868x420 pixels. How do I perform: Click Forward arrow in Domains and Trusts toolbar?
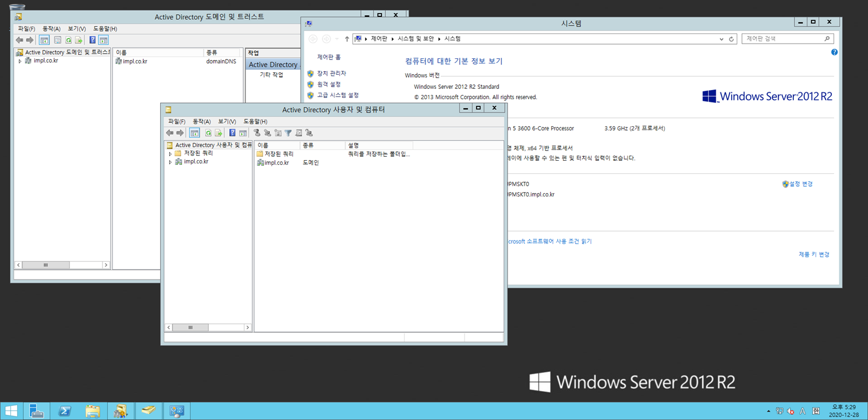click(x=30, y=40)
